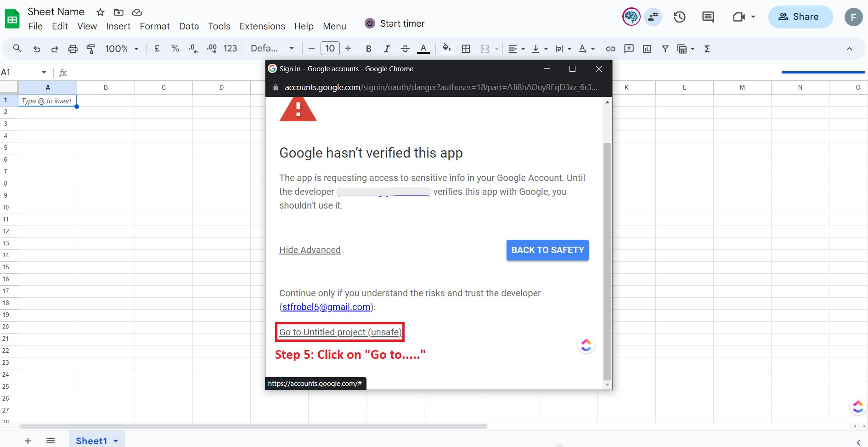Toggle strikethrough formatting
Viewport: 868px width, 447px height.
(405, 49)
